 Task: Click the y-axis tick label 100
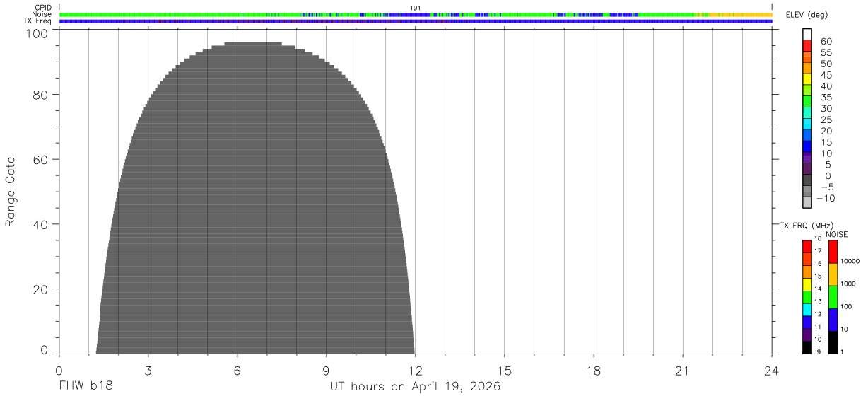[36, 33]
